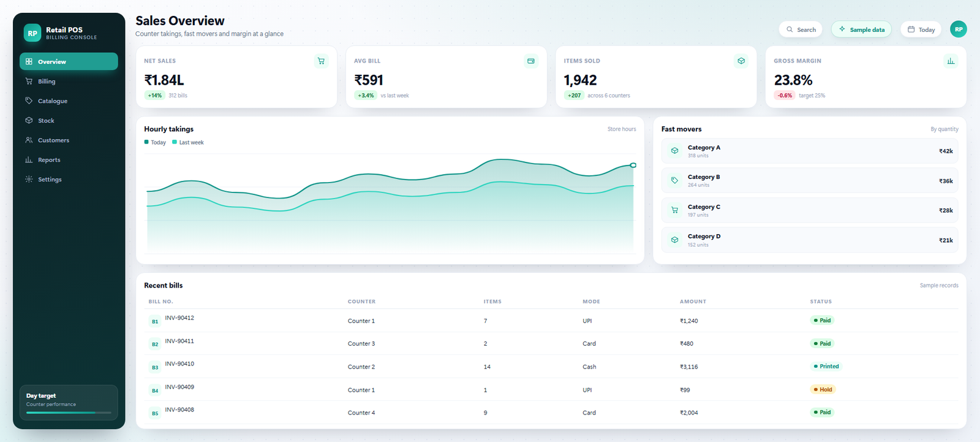Screen dimensions: 980x442
Task: Click the RP logo in the sidebar
Action: [32, 33]
